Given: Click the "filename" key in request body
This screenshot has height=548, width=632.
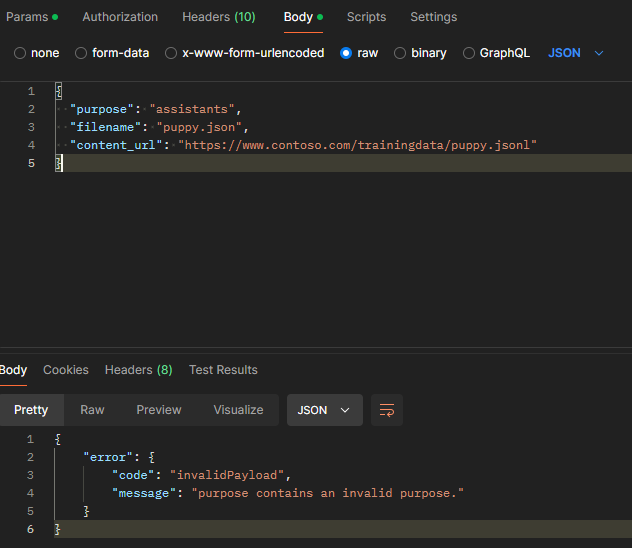Looking at the screenshot, I should [x=105, y=127].
